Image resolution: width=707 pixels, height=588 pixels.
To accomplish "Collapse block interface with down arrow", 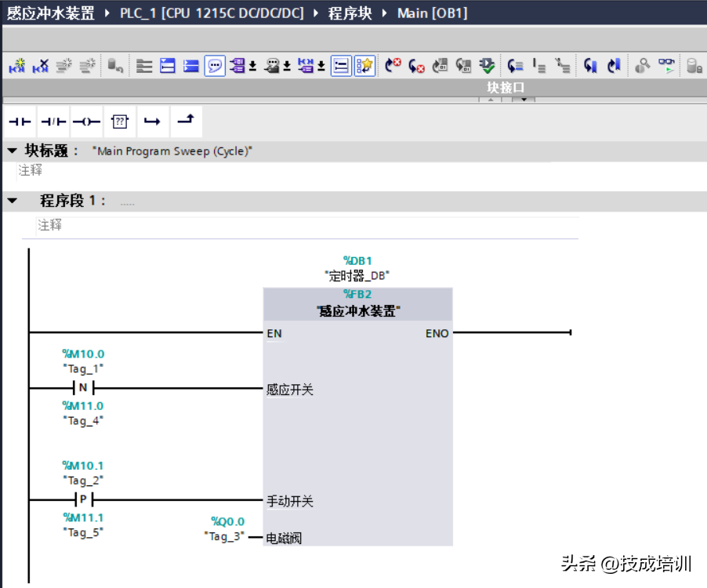I will coord(524,100).
